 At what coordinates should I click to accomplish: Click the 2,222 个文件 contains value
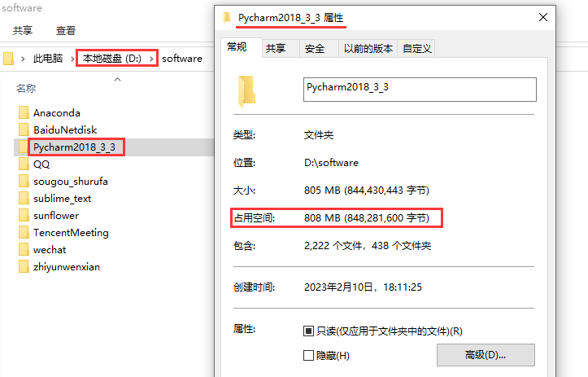[368, 246]
